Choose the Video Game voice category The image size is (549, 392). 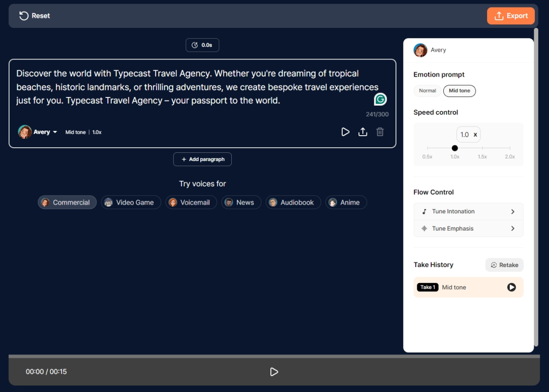point(131,203)
